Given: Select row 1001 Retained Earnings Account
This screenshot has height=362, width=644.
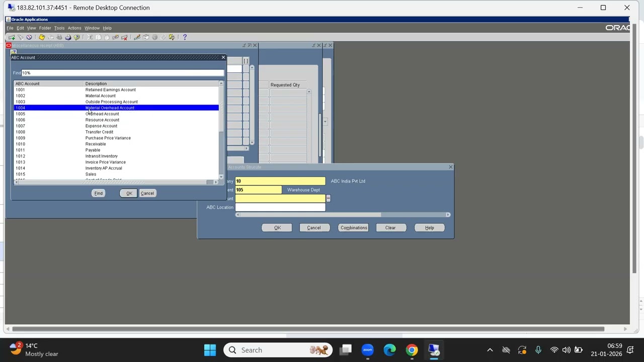Looking at the screenshot, I should pos(116,89).
